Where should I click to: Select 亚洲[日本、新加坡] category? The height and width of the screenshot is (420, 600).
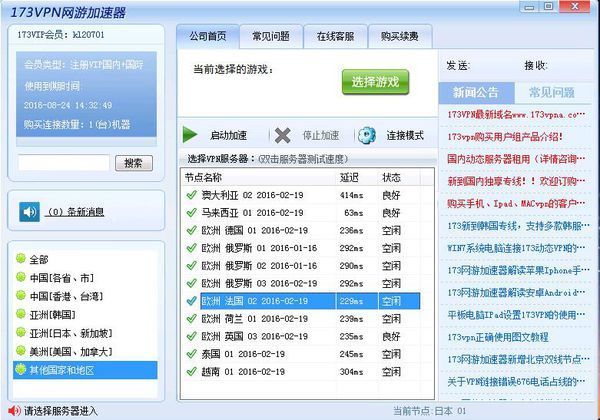(71, 333)
